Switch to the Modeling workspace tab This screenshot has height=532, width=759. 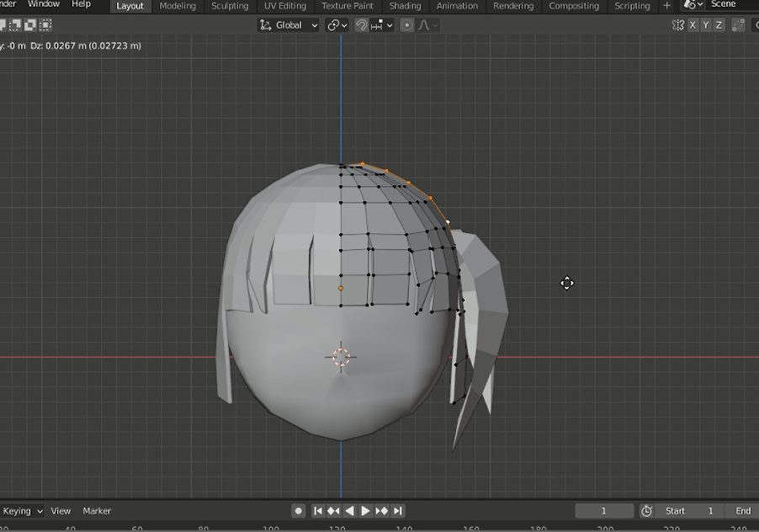tap(178, 6)
